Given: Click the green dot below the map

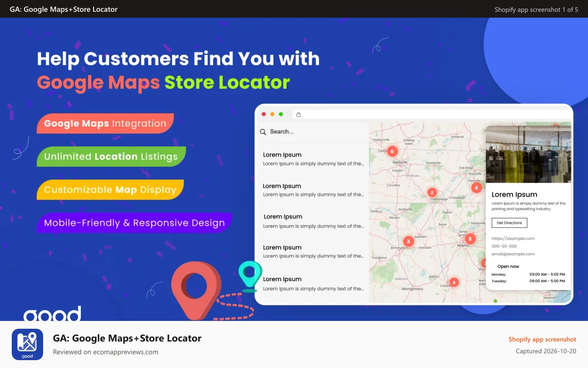Looking at the screenshot, I should click(x=495, y=301).
